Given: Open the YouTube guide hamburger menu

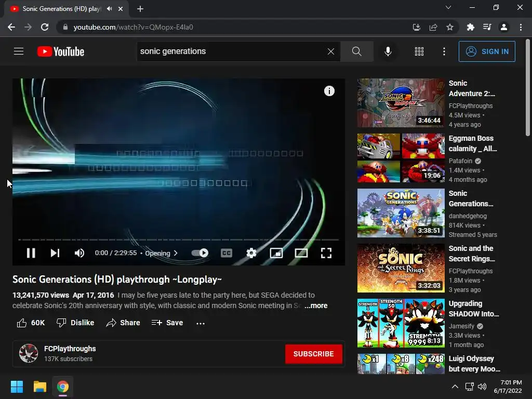Looking at the screenshot, I should 19,51.
